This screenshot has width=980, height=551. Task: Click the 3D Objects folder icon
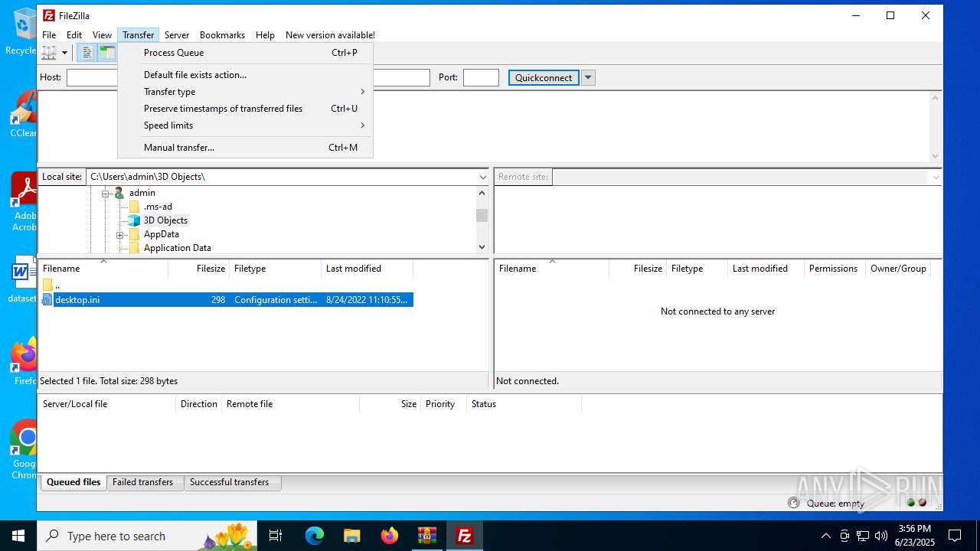[x=134, y=220]
